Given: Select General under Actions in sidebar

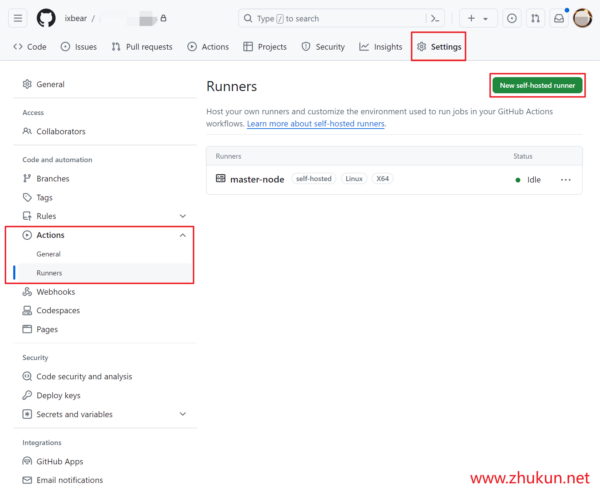Looking at the screenshot, I should 49,254.
